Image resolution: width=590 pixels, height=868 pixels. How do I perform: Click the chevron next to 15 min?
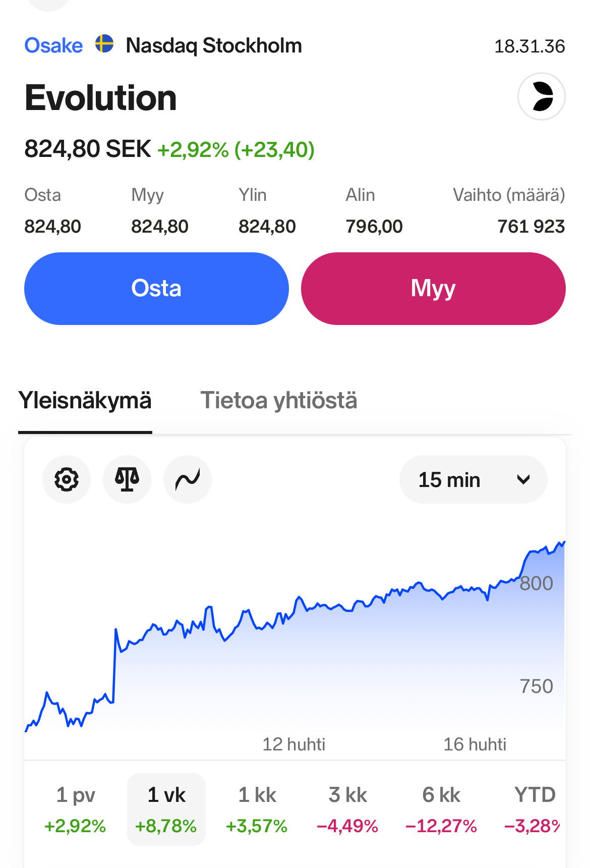tap(523, 479)
